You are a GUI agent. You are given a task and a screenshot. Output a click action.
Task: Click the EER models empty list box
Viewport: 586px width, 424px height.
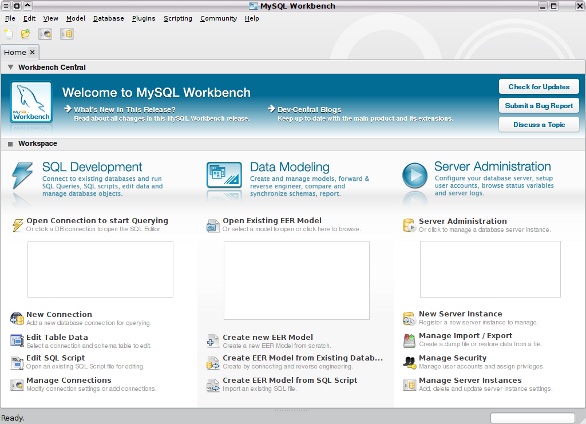tap(297, 280)
